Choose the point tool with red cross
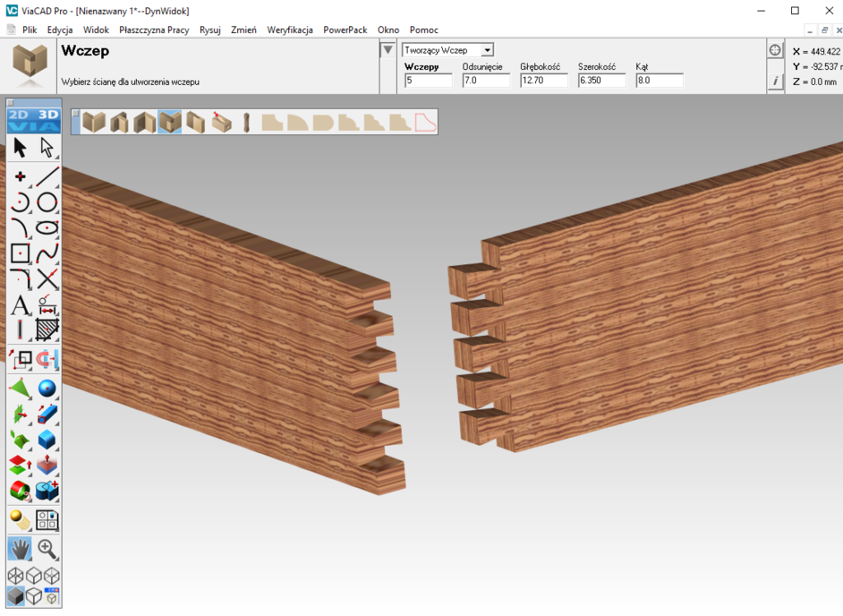Screen dimensions: 843x616 coord(20,176)
